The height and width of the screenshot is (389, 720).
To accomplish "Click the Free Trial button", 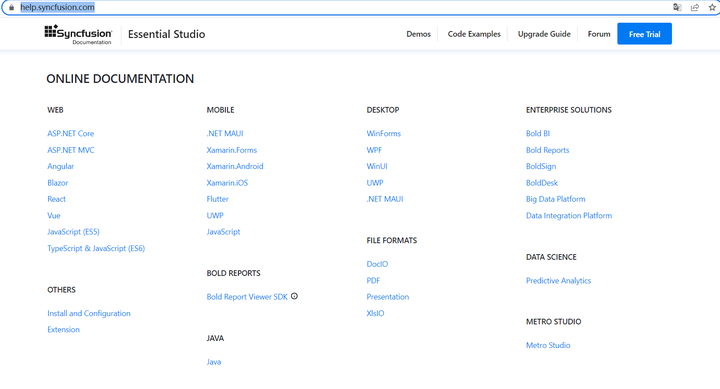I will [644, 34].
